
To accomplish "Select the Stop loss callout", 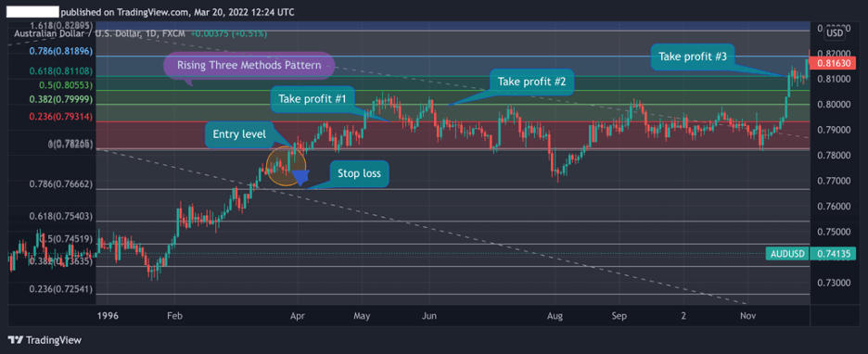I will tap(360, 173).
